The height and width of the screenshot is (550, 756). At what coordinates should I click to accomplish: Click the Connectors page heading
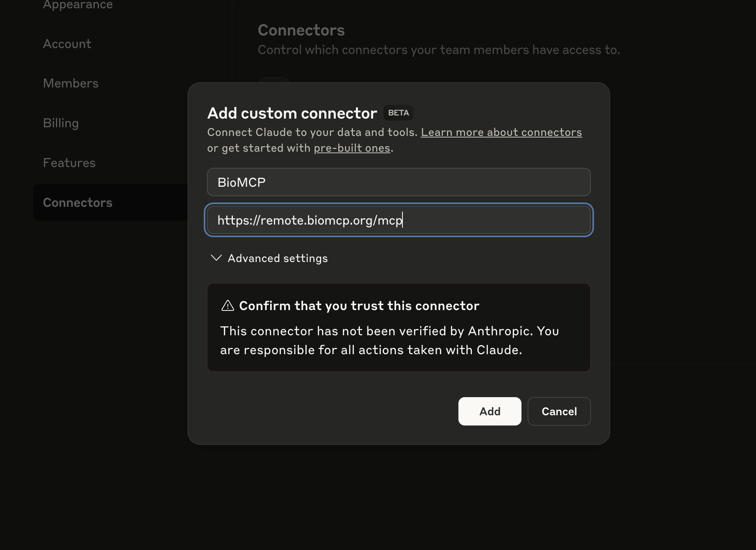point(301,30)
